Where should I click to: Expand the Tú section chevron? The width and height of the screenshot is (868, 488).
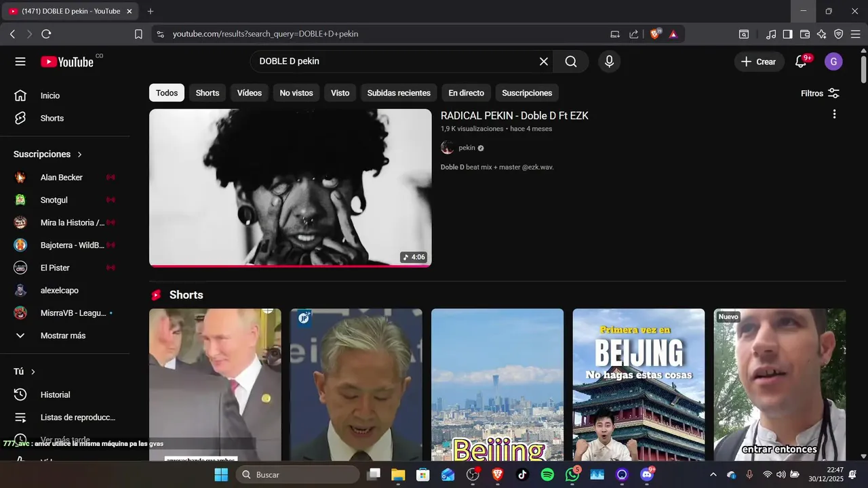pos(33,371)
